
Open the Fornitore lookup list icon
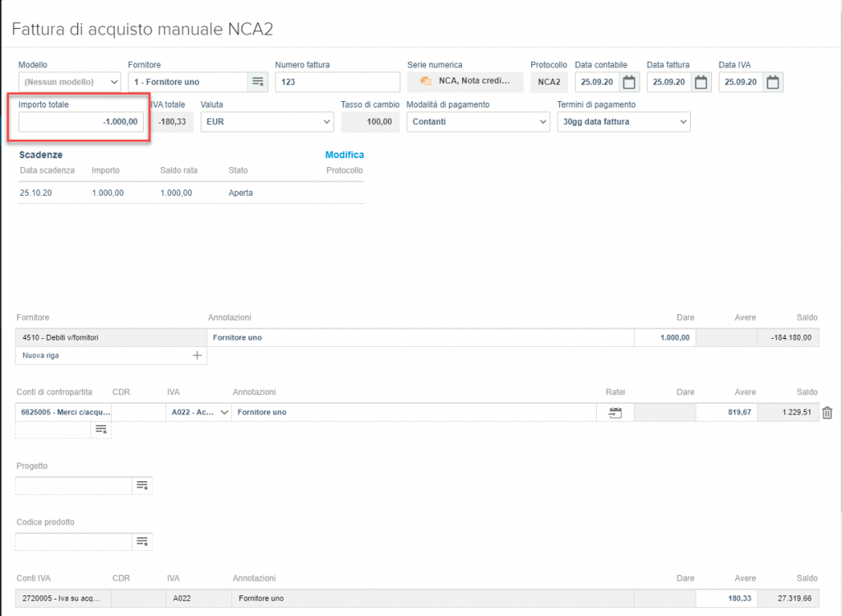tap(258, 81)
